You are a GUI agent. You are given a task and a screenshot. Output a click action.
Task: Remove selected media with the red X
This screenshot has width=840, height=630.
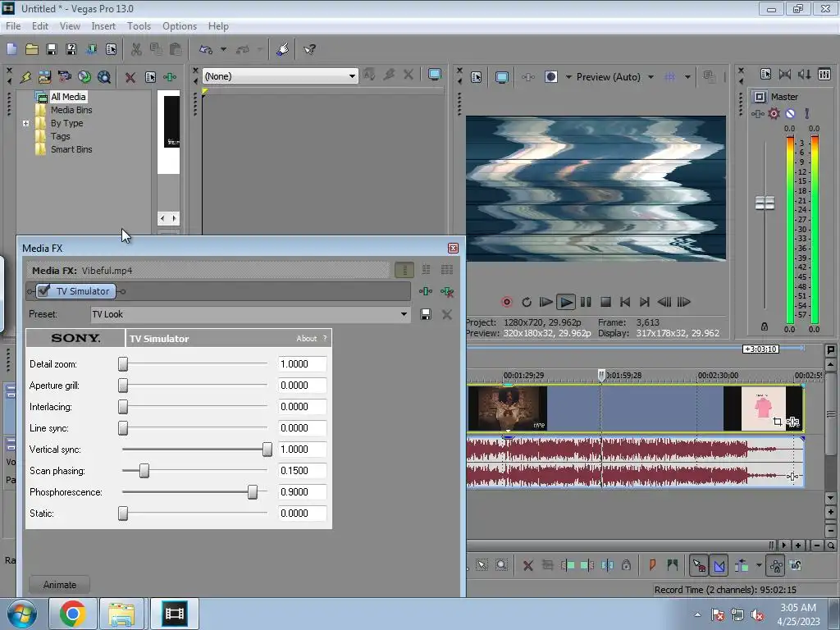click(x=130, y=77)
